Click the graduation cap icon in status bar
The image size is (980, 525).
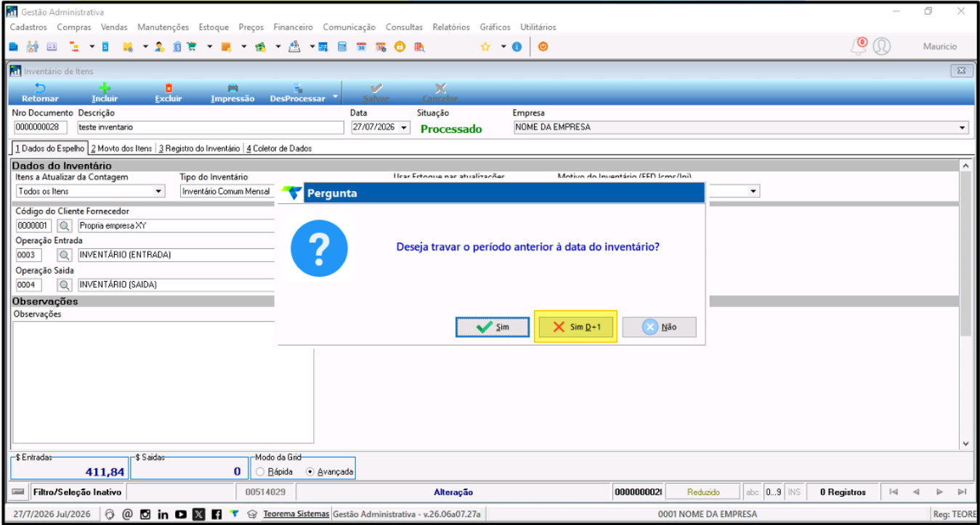click(x=252, y=514)
